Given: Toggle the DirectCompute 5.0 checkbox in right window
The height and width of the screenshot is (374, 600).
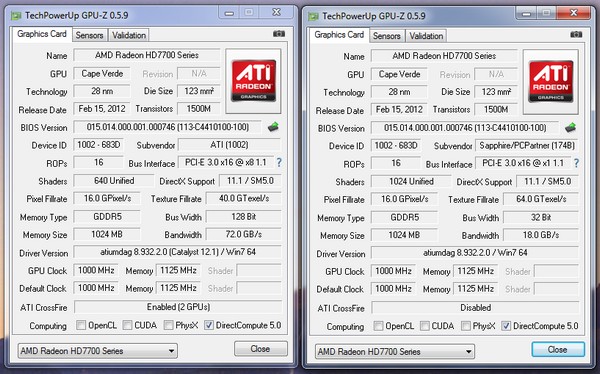Looking at the screenshot, I should (x=506, y=326).
